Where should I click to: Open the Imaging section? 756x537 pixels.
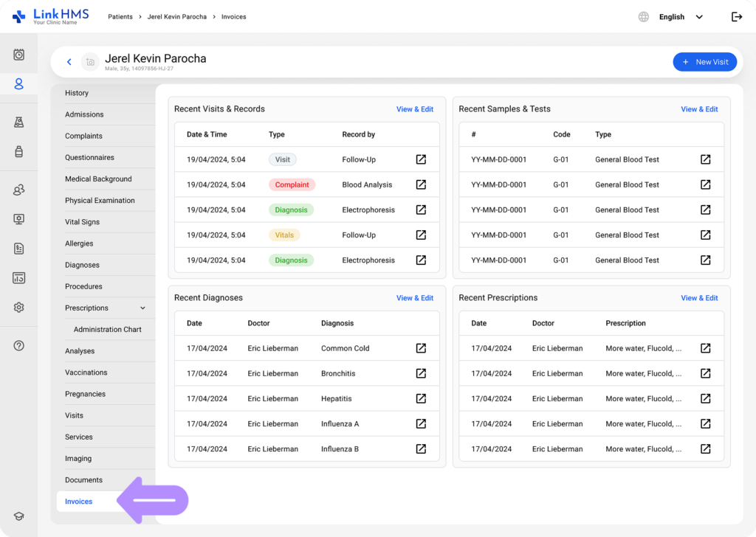(78, 459)
